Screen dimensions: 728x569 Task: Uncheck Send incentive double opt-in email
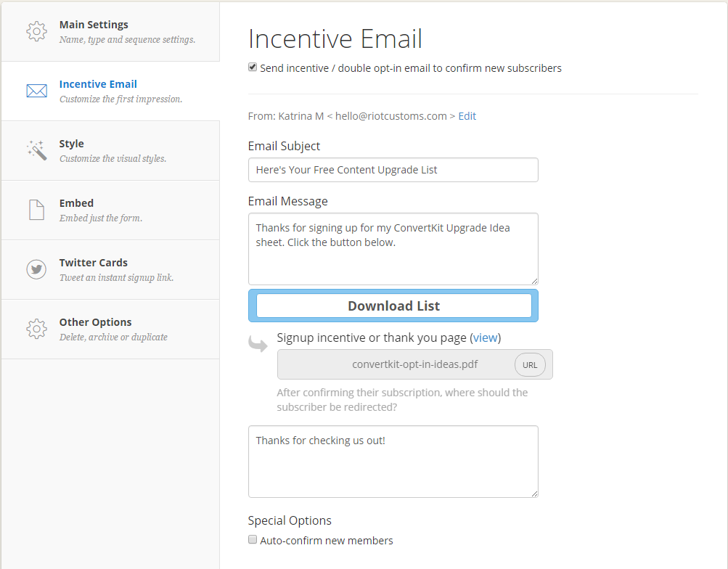tap(253, 67)
